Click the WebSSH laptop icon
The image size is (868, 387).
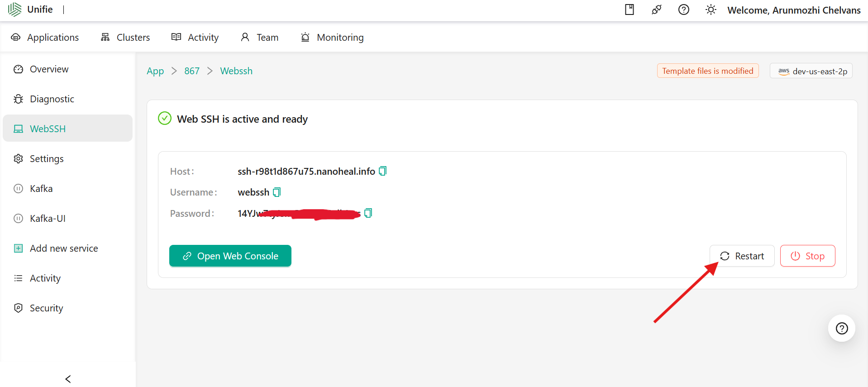click(x=18, y=129)
